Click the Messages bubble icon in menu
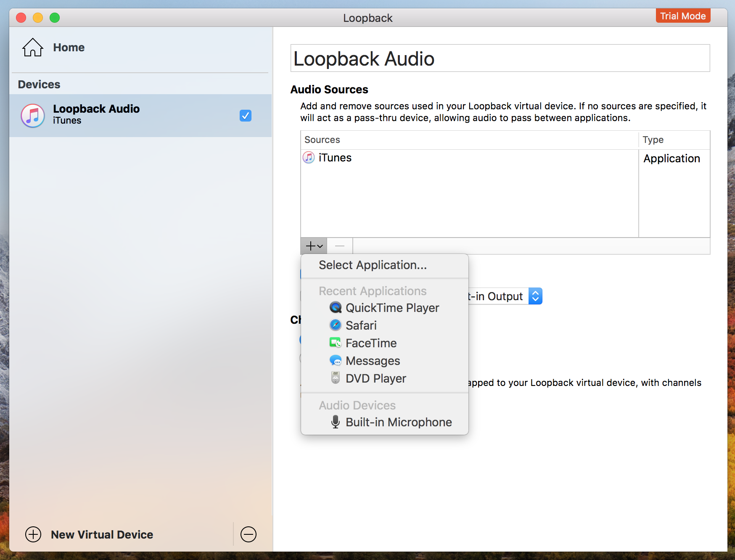Screen dimensions: 735x560 coord(336,360)
